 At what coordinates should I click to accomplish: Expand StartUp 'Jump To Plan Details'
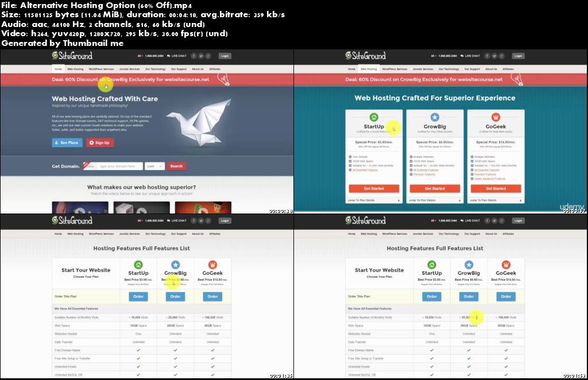pos(374,200)
